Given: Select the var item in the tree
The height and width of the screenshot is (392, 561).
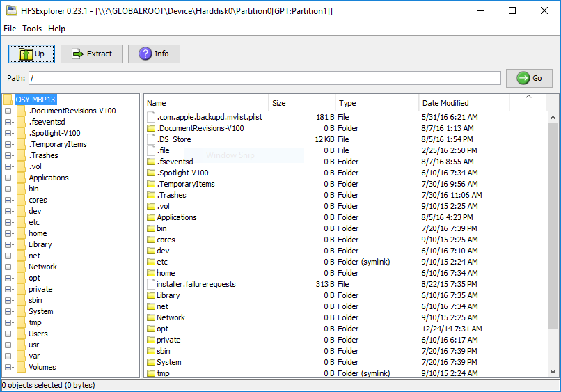Looking at the screenshot, I should [34, 356].
